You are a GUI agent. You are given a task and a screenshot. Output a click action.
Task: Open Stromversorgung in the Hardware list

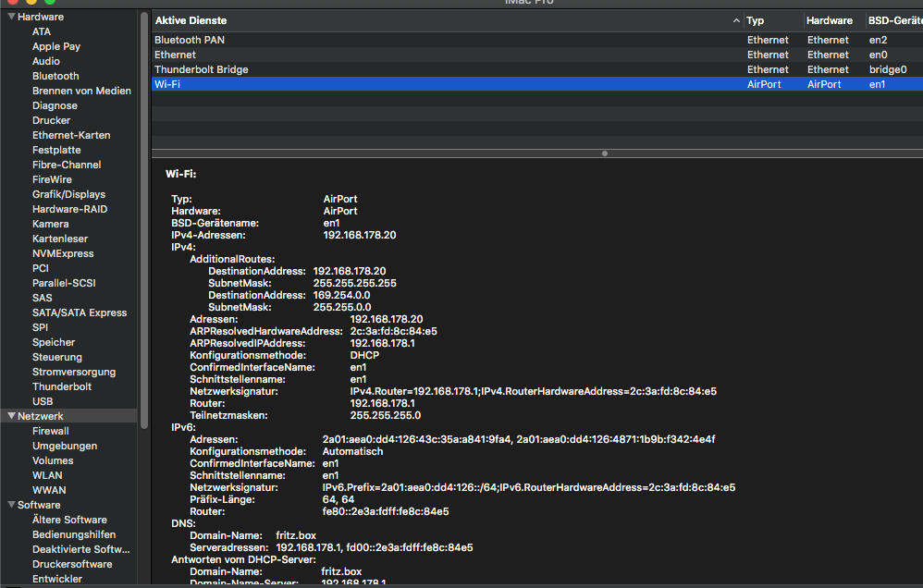tap(74, 372)
